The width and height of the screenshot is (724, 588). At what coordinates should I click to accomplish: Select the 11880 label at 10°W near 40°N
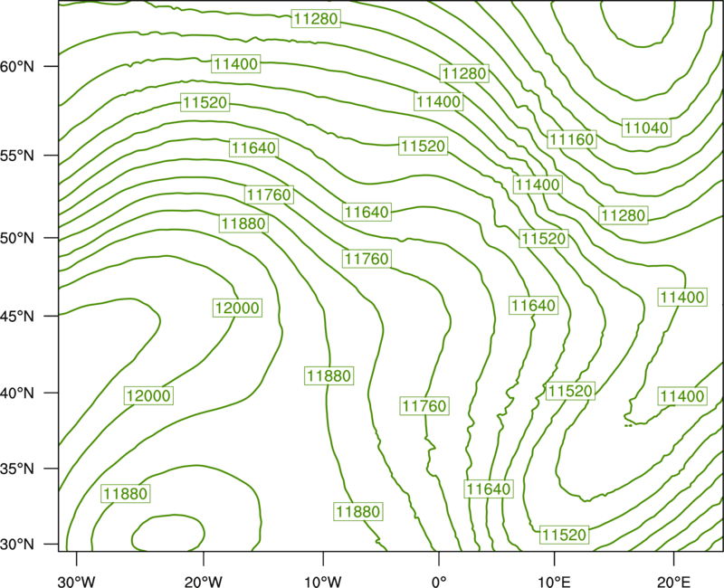click(x=329, y=375)
